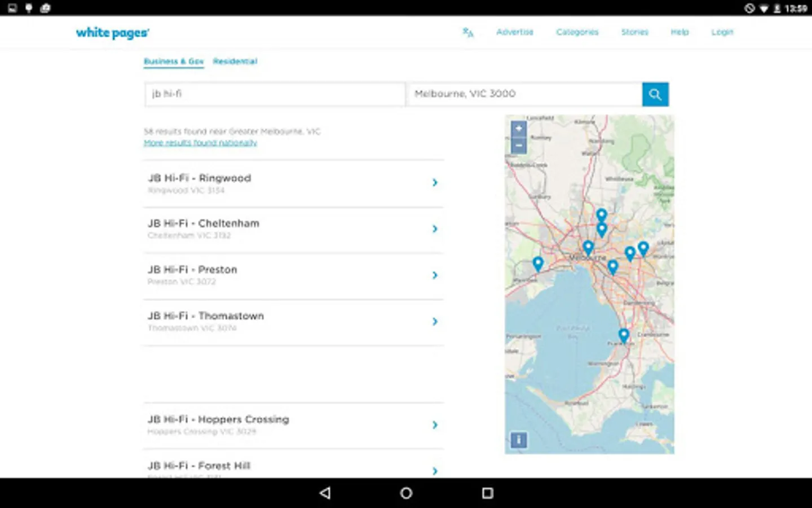The image size is (812, 508).
Task: Open the Preston result chevron
Action: point(435,275)
